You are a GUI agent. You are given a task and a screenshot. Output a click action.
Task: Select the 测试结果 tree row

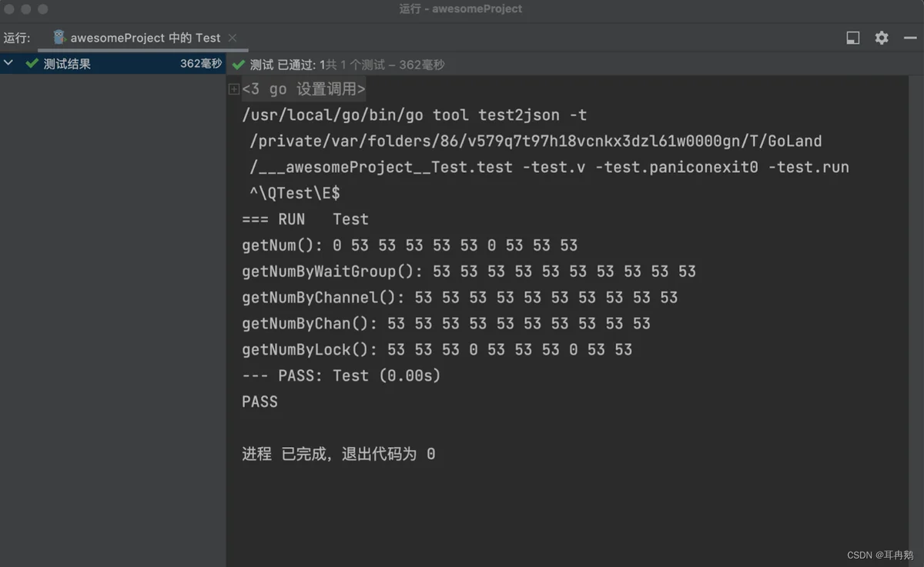(112, 64)
